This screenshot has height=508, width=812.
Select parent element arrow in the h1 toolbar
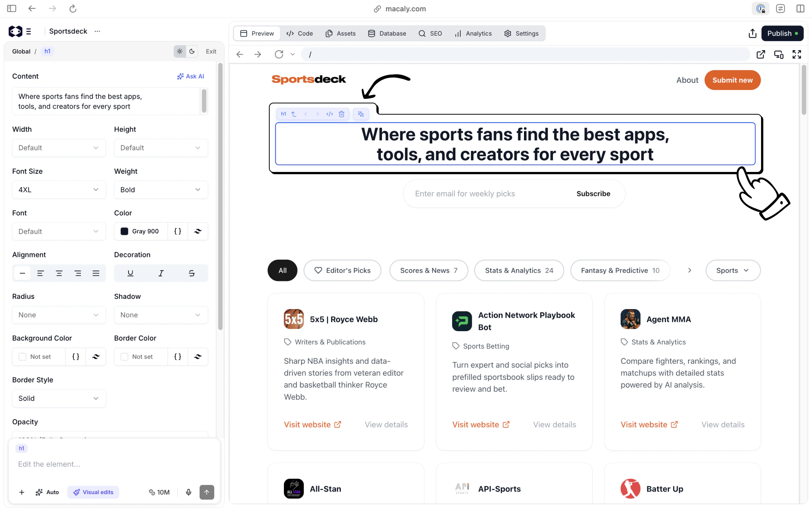(294, 114)
